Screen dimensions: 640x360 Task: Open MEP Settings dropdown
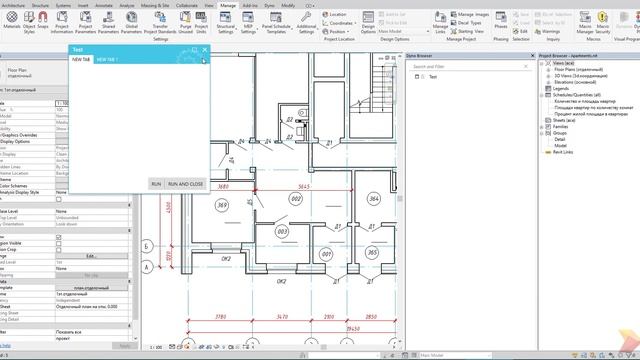(x=248, y=22)
